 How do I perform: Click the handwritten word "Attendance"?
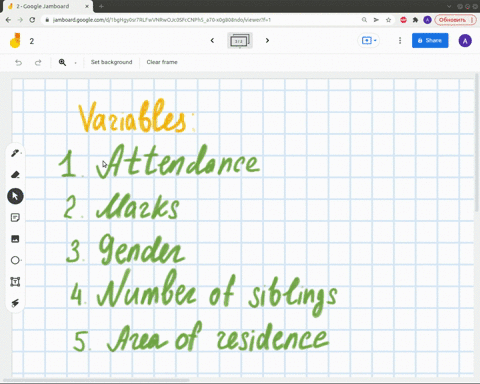click(178, 161)
